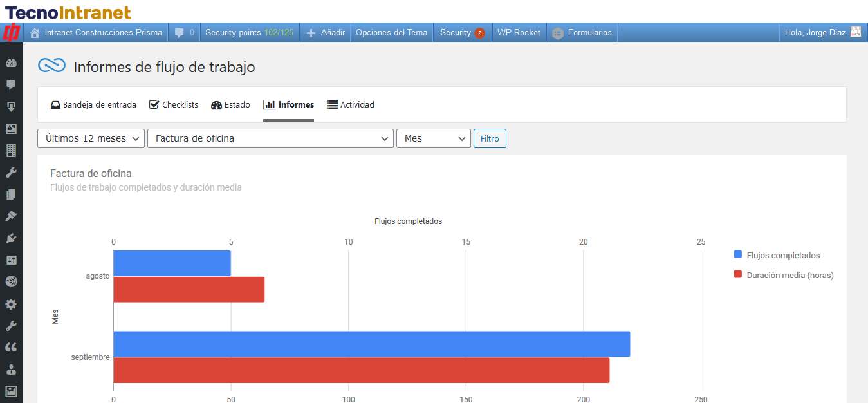Open the Plugins plug icon in sidebar

click(x=11, y=238)
